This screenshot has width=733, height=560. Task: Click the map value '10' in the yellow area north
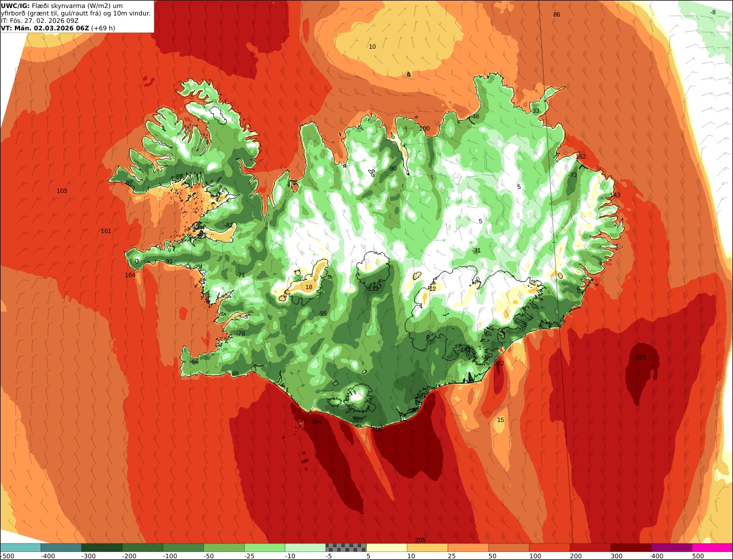coord(372,46)
